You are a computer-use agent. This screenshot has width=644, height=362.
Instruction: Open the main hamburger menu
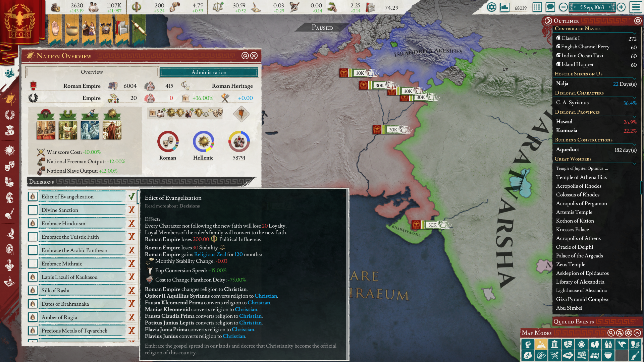636,7
